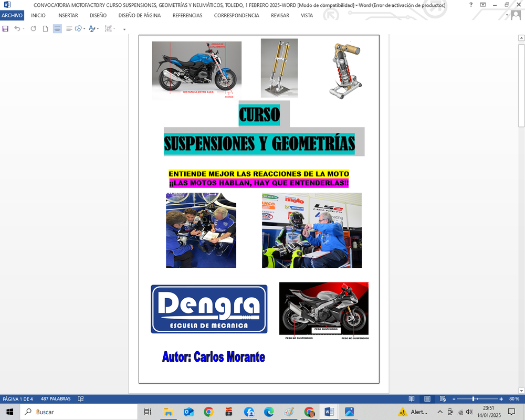The image size is (525, 420).
Task: Show hidden system tray icons
Action: click(x=440, y=412)
